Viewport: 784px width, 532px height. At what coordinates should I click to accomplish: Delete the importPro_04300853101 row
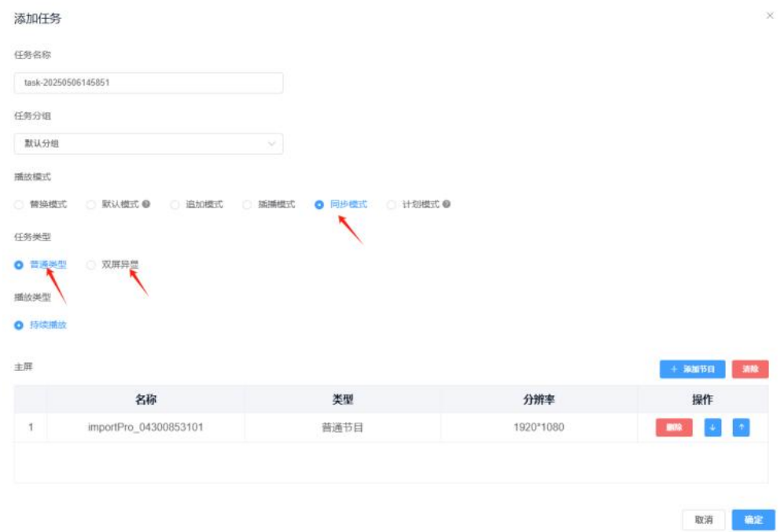pyautogui.click(x=674, y=427)
